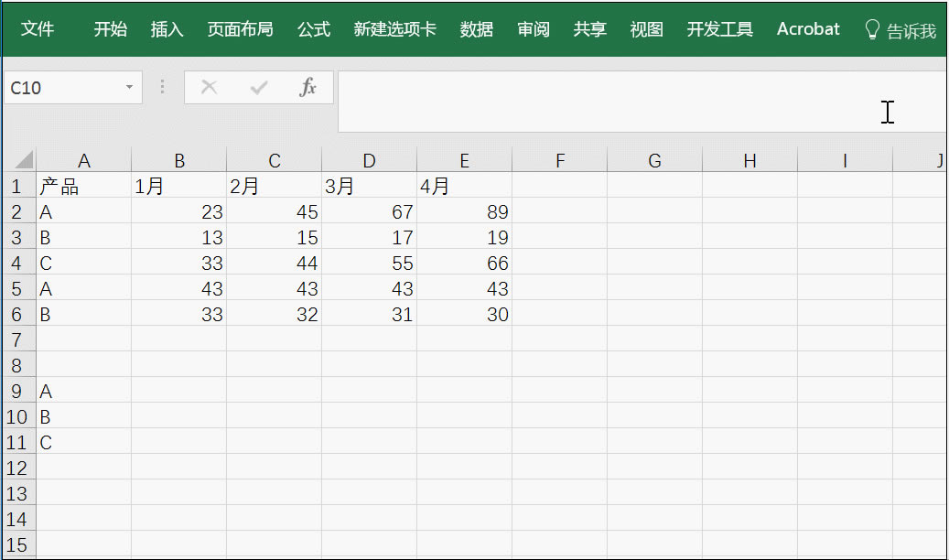Select cell with value 66
The height and width of the screenshot is (560, 949).
tap(464, 263)
